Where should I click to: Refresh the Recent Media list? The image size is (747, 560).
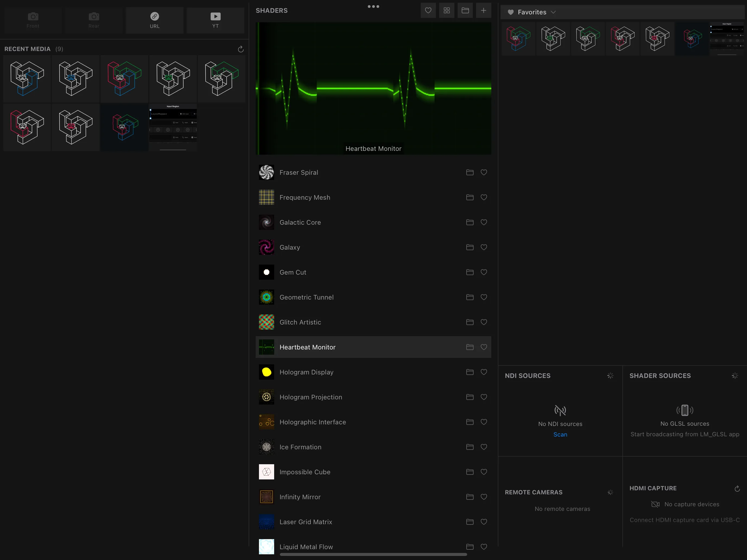[241, 49]
